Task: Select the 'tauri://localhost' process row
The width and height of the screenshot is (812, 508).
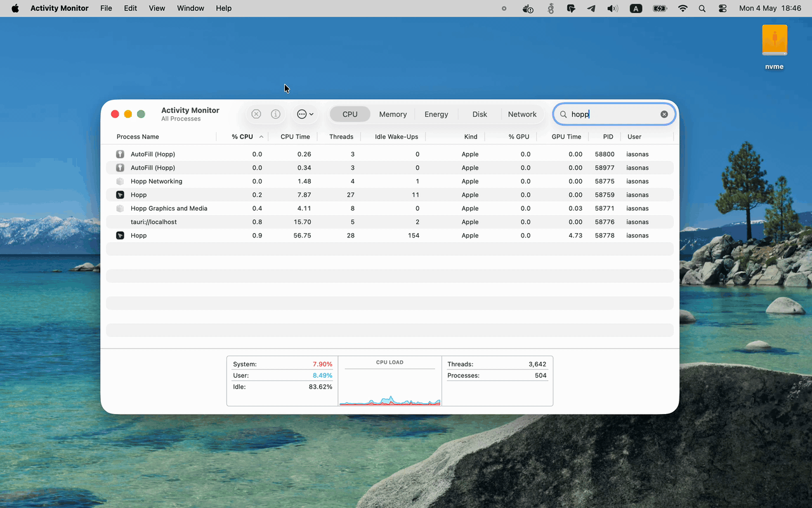Action: pyautogui.click(x=390, y=222)
